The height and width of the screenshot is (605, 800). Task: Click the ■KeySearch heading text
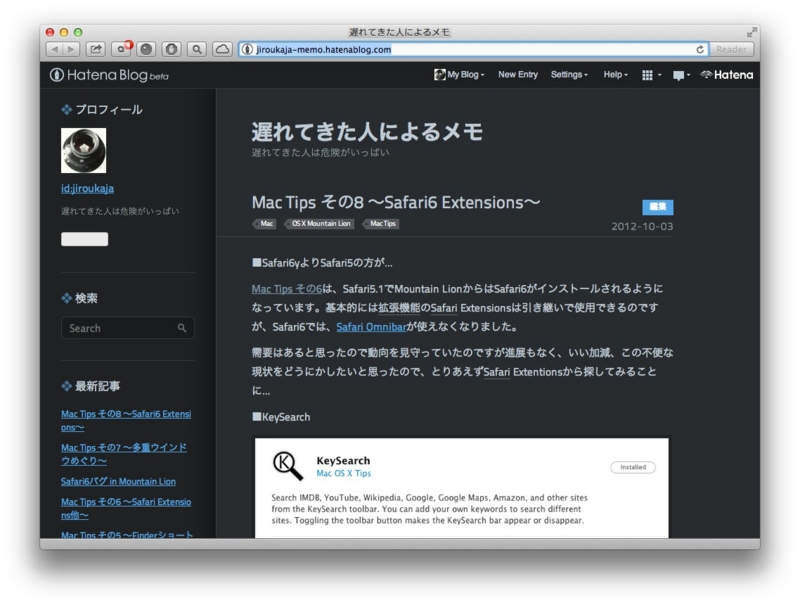pyautogui.click(x=281, y=417)
